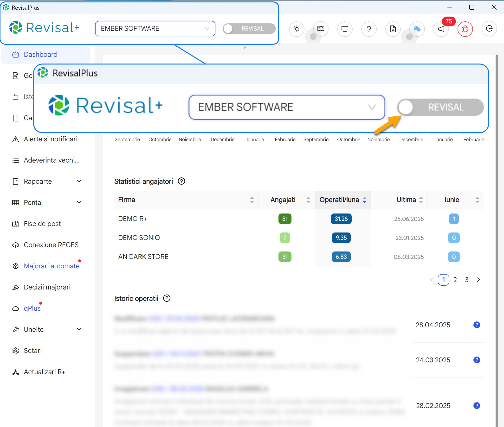This screenshot has height=427, width=504.
Task: Open Setari from the sidebar
Action: pos(32,350)
